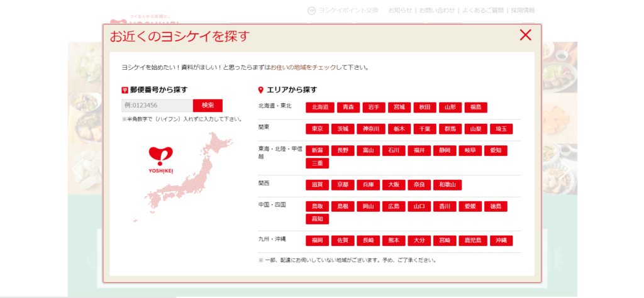Open the お知らせ news link
This screenshot has height=298, width=644.
pos(400,11)
